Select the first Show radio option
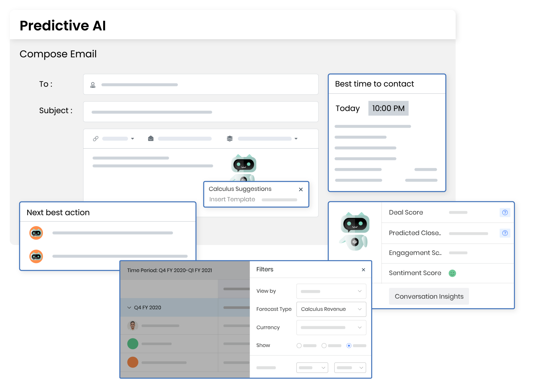The width and height of the screenshot is (539, 392). 299,345
